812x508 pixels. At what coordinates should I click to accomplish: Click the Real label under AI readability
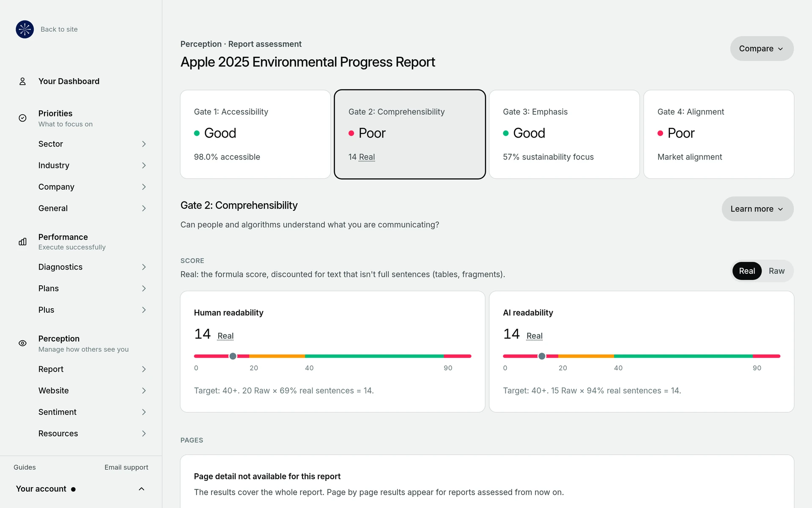click(535, 336)
